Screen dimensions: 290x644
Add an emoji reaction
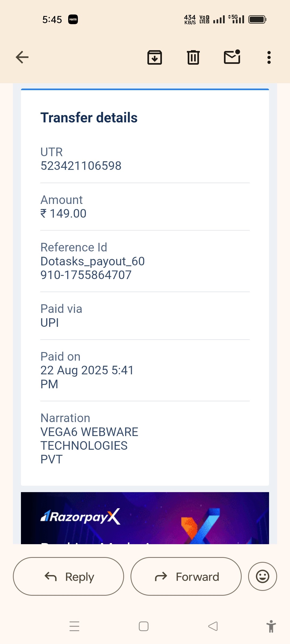[263, 576]
